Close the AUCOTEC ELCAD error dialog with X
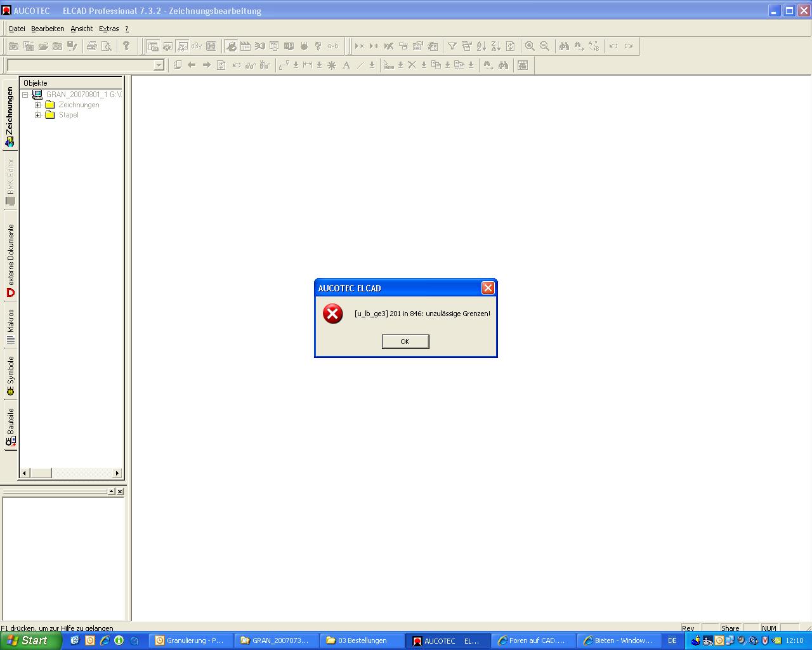This screenshot has width=812, height=650. [488, 288]
